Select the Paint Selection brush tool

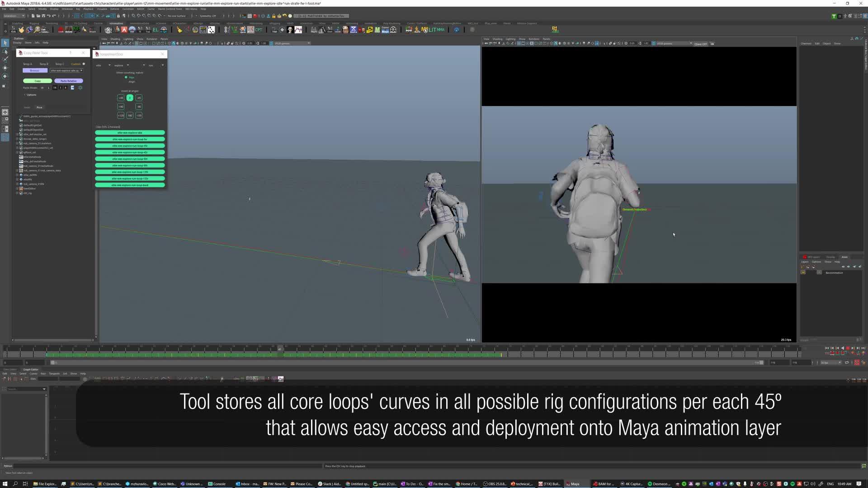tap(5, 60)
